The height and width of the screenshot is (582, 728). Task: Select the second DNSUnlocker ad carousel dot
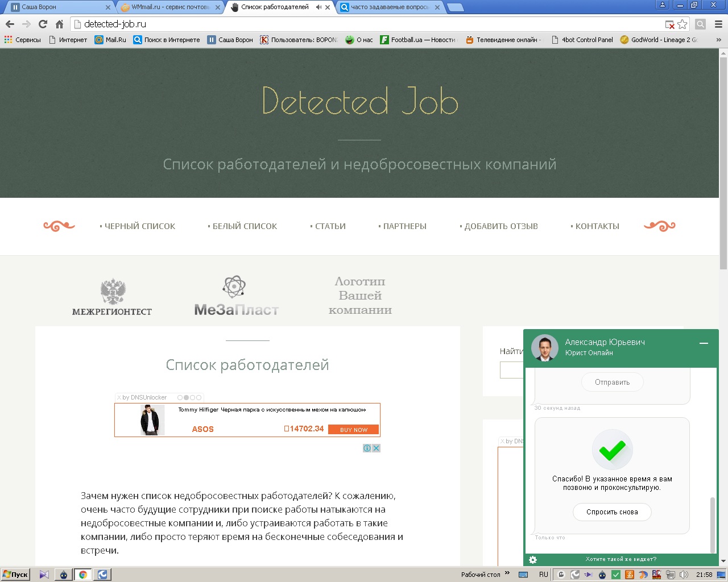coord(186,398)
